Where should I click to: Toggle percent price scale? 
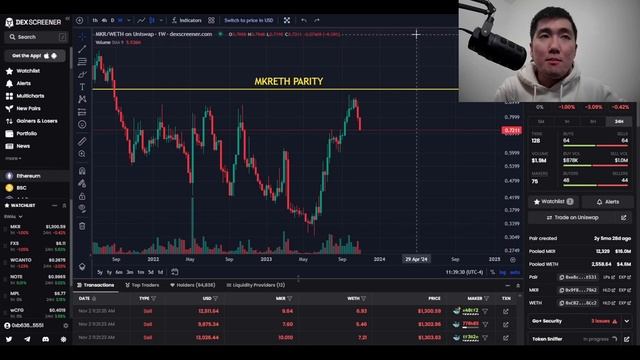(x=493, y=272)
